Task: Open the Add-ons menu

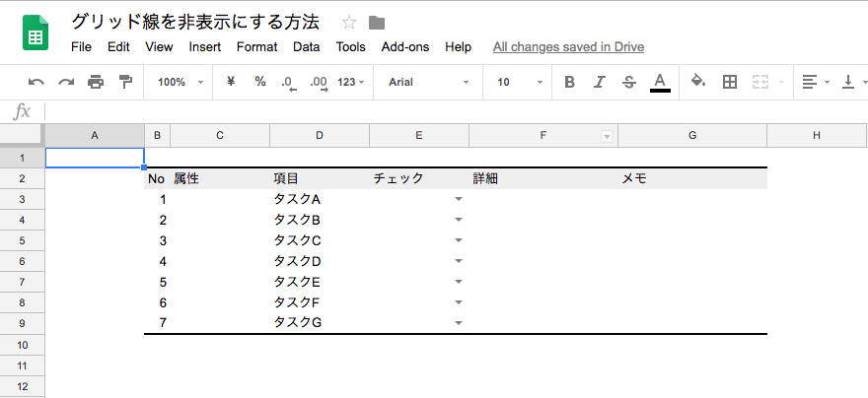Action: pyautogui.click(x=405, y=47)
